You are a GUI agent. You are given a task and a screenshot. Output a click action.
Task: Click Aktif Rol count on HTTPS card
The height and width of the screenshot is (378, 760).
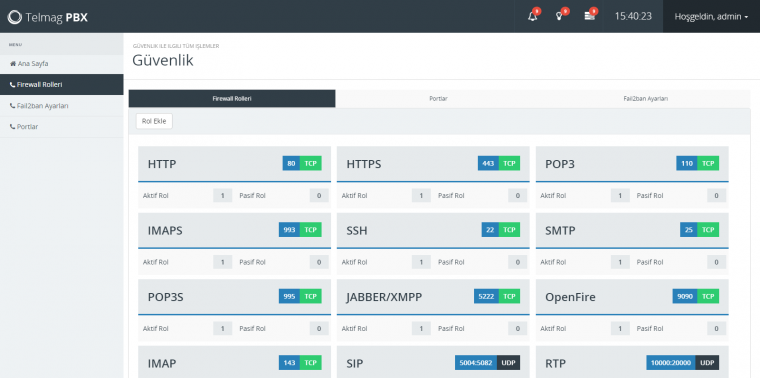[x=421, y=196]
